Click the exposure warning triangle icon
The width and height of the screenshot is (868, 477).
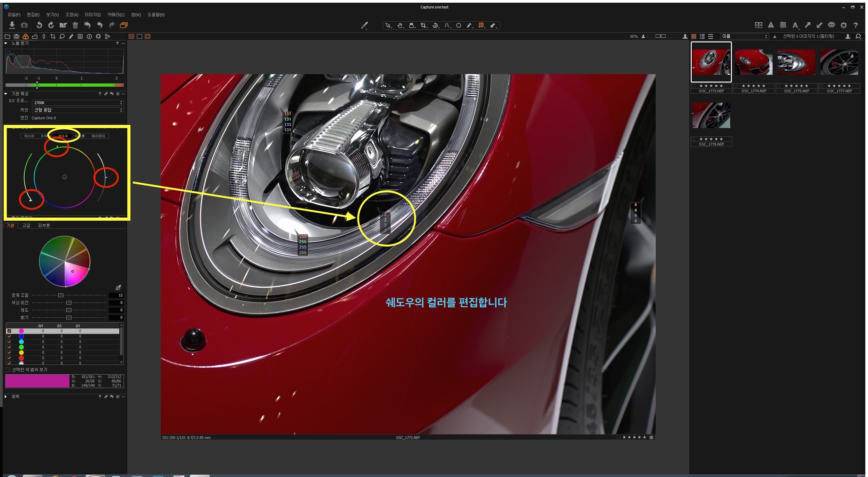coord(771,25)
